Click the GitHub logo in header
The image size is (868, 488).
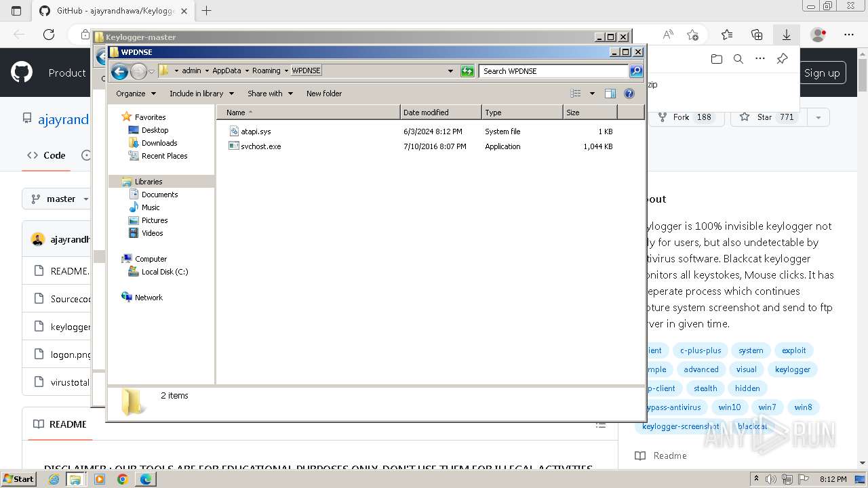(x=22, y=73)
